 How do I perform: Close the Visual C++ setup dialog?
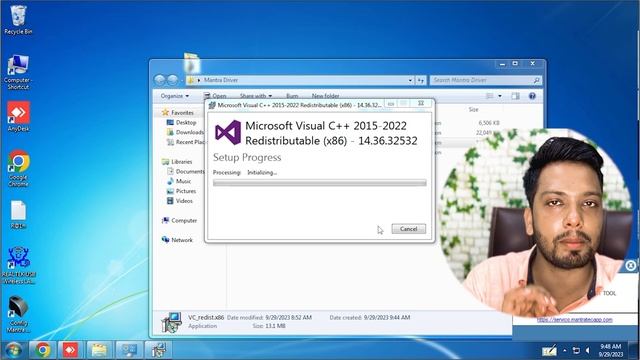tap(421, 104)
